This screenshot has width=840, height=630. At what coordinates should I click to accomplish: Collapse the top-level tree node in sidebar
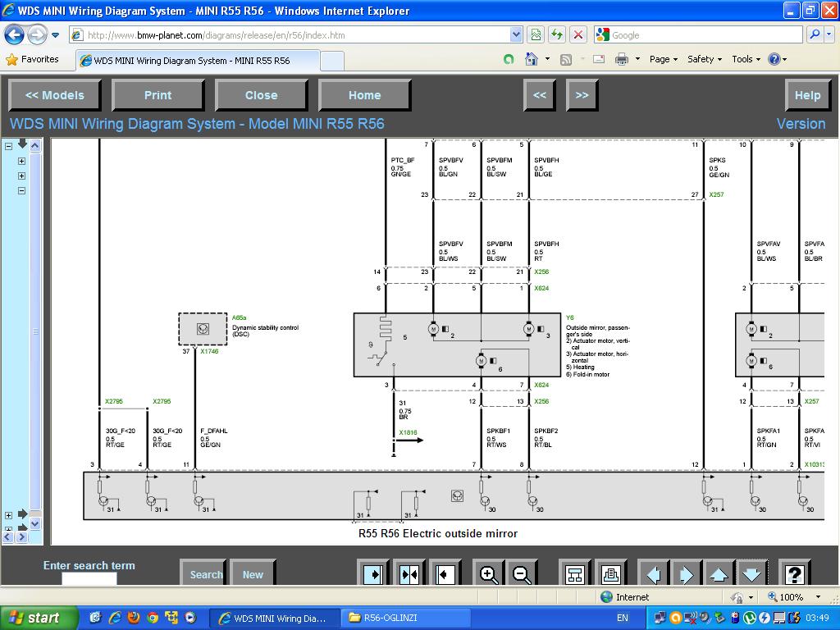tap(9, 146)
